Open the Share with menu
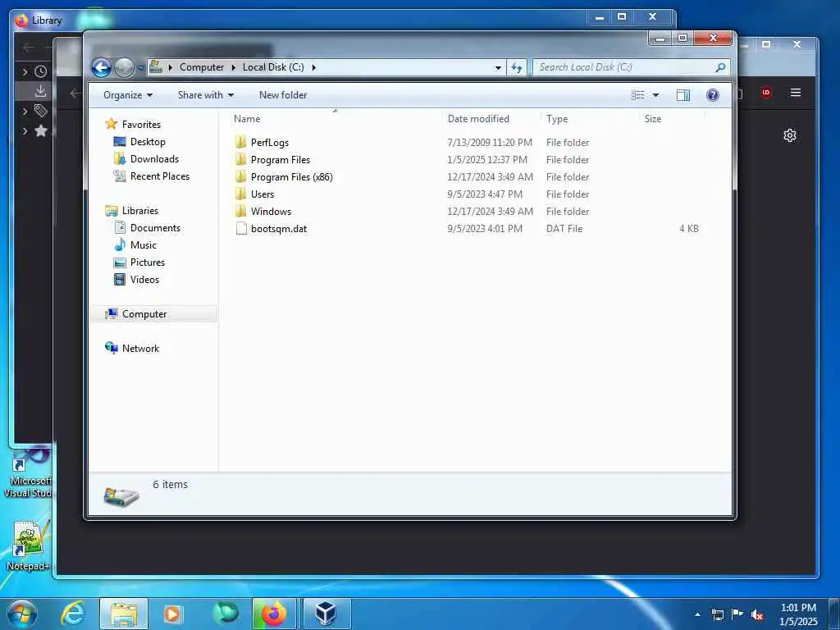Viewport: 840px width, 630px height. [206, 95]
